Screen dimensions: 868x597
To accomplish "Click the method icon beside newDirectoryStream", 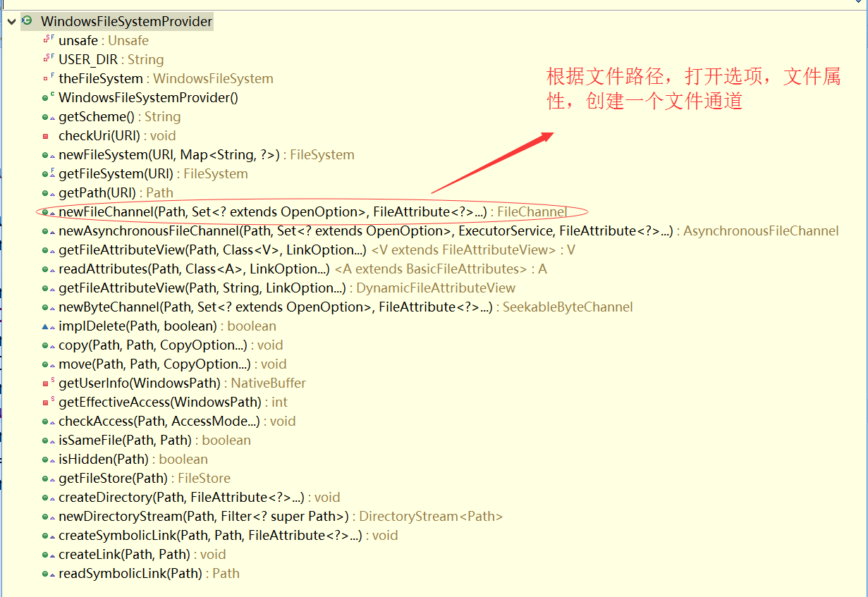I will coord(48,516).
